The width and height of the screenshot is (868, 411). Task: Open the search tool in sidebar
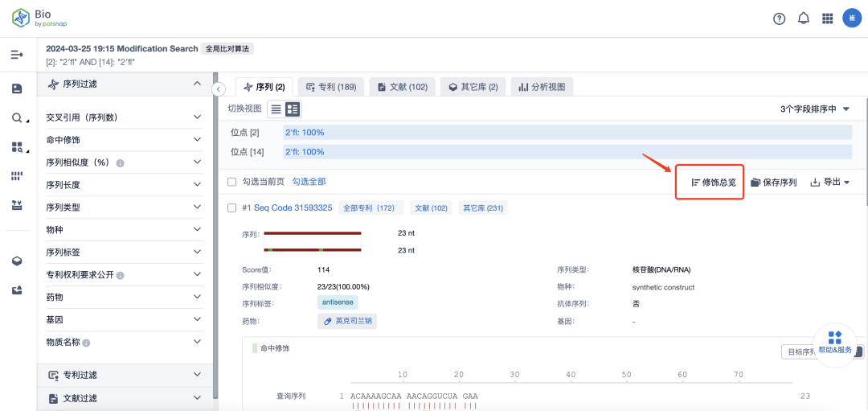click(x=17, y=118)
